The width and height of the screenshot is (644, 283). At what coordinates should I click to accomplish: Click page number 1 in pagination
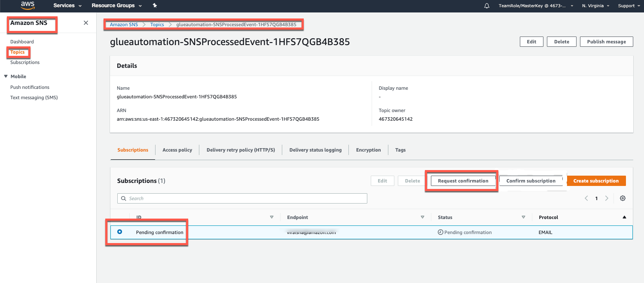pos(596,198)
